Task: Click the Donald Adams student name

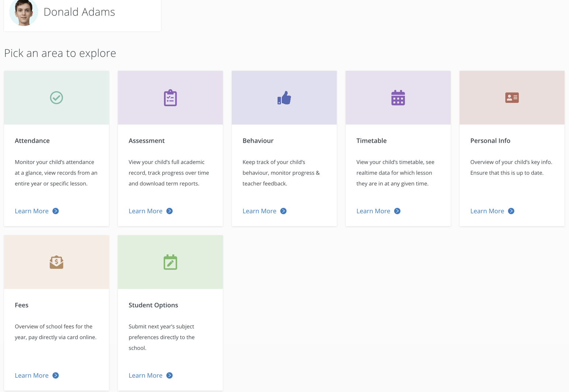Action: tap(79, 12)
